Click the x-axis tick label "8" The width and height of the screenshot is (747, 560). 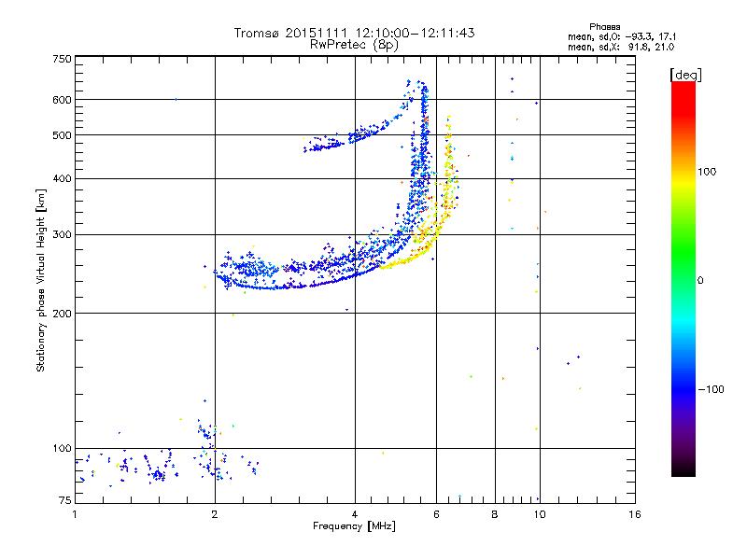(495, 514)
